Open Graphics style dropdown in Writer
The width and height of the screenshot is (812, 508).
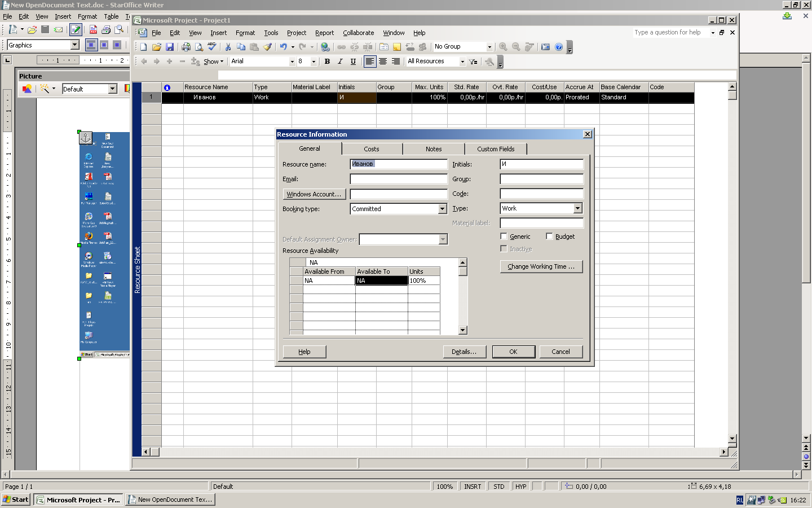(x=74, y=45)
